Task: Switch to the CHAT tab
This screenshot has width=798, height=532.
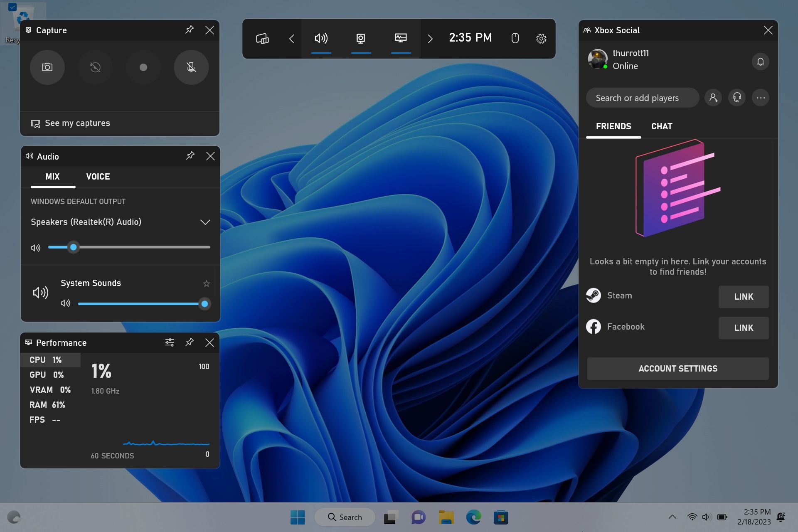Action: point(661,126)
